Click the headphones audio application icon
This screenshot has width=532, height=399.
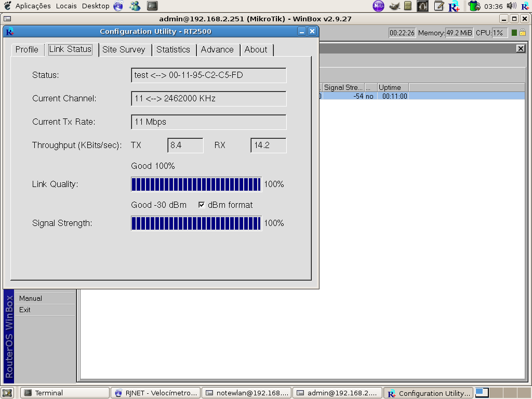pyautogui.click(x=422, y=6)
